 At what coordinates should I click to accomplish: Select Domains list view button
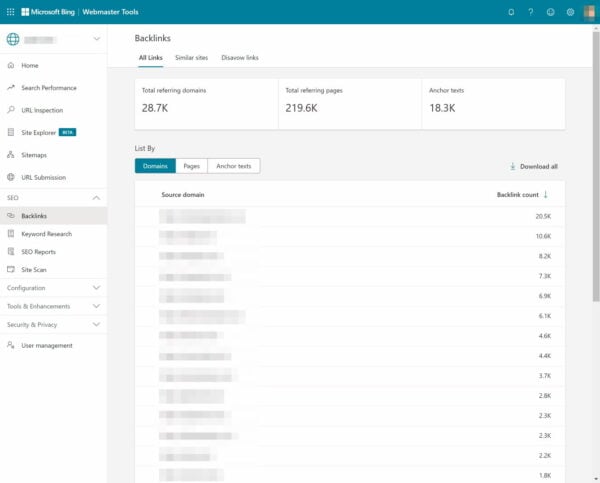(155, 166)
